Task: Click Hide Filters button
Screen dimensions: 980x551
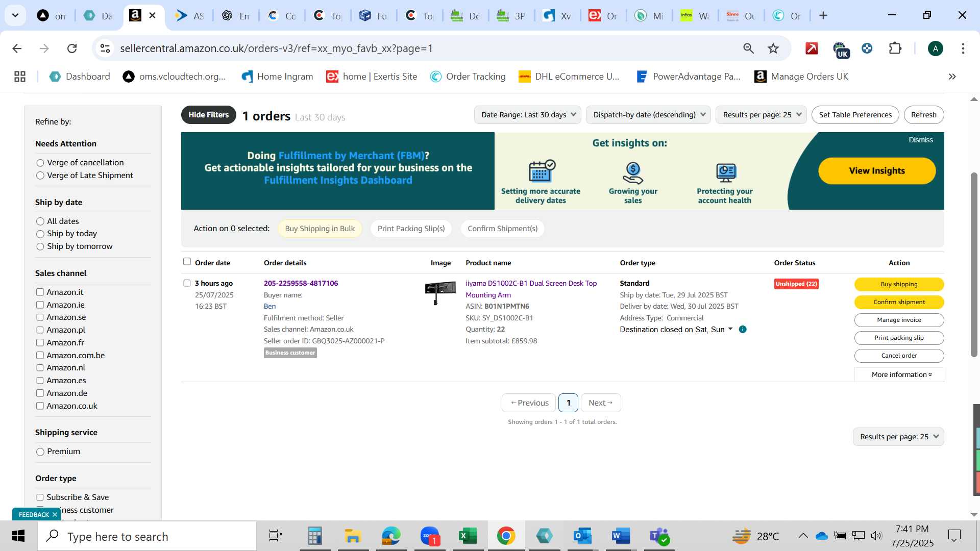Action: [208, 115]
